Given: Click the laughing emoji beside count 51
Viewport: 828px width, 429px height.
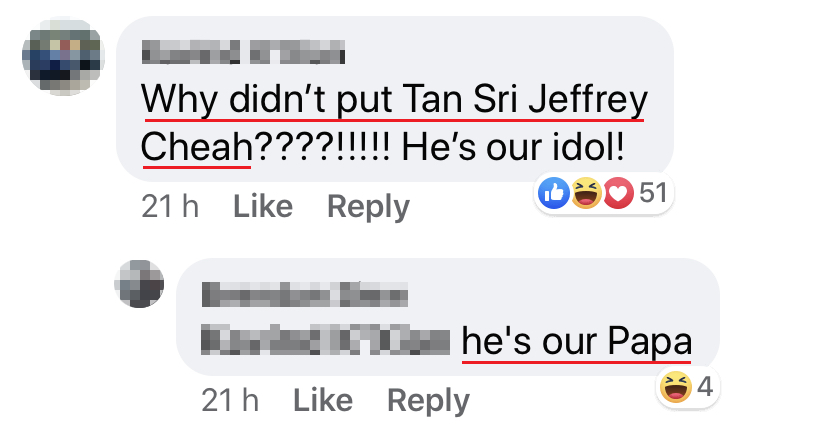Looking at the screenshot, I should point(586,193).
